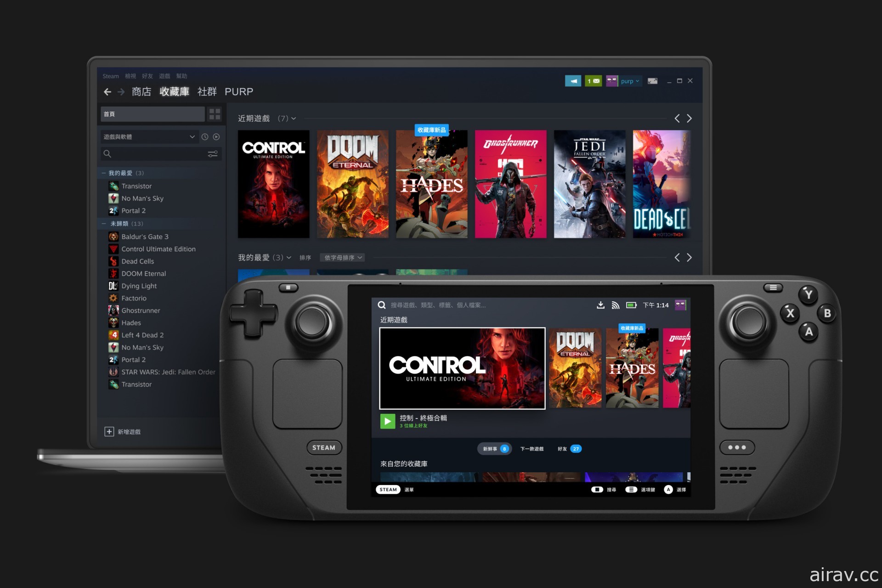Click 新增遊戲 button at bottom of sidebar
This screenshot has width=882, height=588.
[128, 432]
